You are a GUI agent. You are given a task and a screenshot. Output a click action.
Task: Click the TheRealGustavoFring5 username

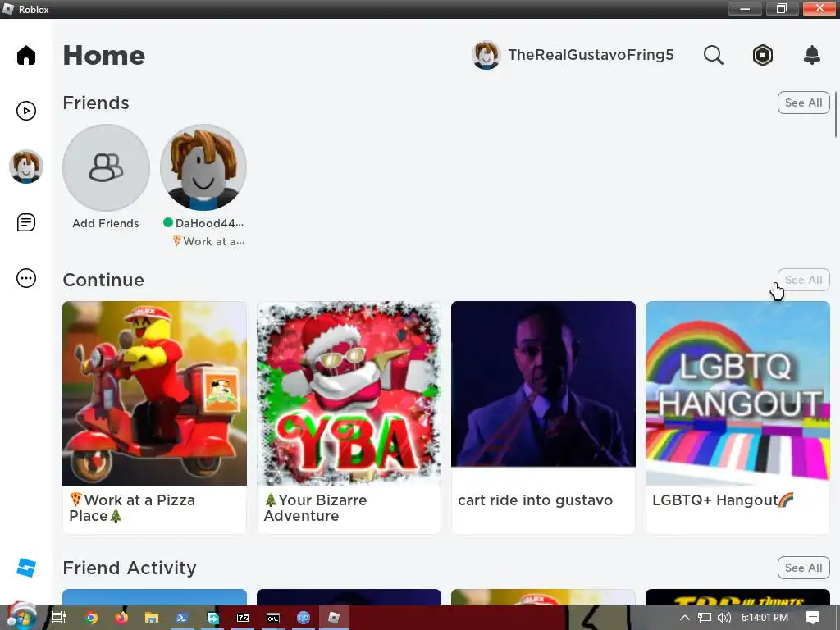coord(591,55)
